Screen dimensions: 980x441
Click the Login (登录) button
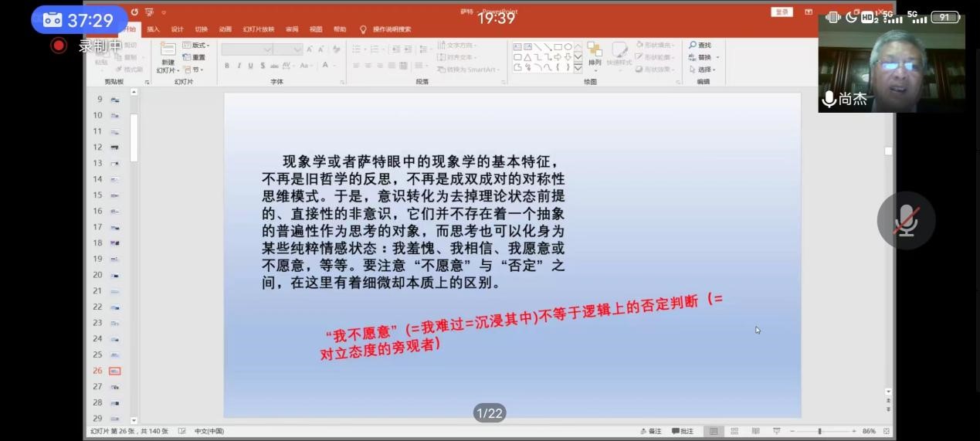point(782,12)
